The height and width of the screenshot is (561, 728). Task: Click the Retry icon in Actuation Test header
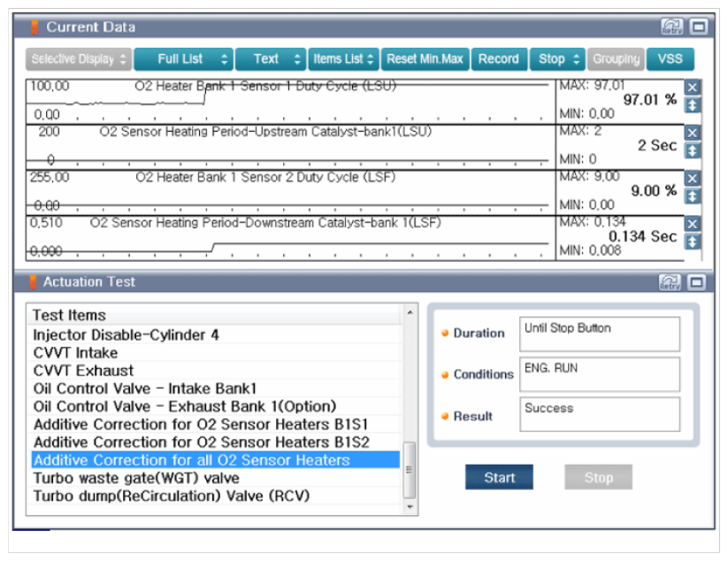point(671,282)
